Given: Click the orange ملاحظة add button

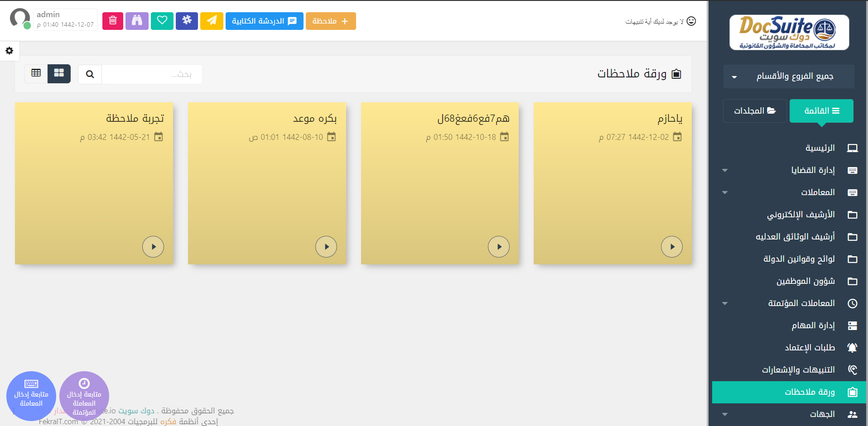Looking at the screenshot, I should 331,21.
